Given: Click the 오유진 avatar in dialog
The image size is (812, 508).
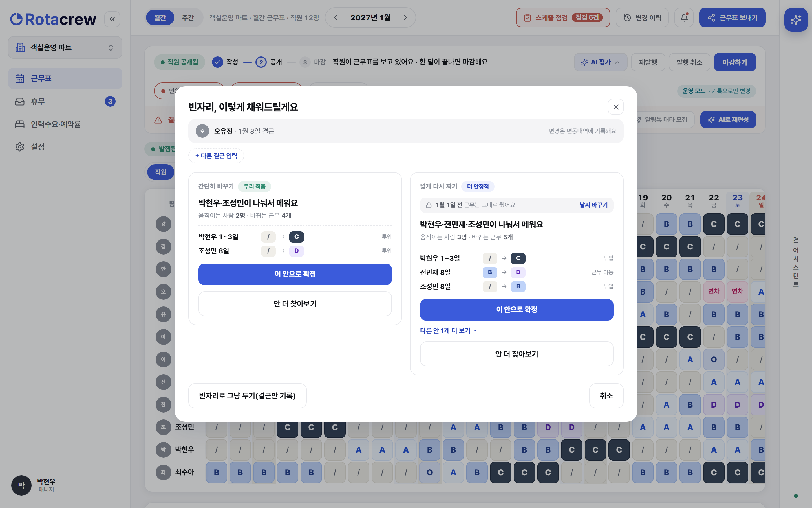Looking at the screenshot, I should pos(202,131).
